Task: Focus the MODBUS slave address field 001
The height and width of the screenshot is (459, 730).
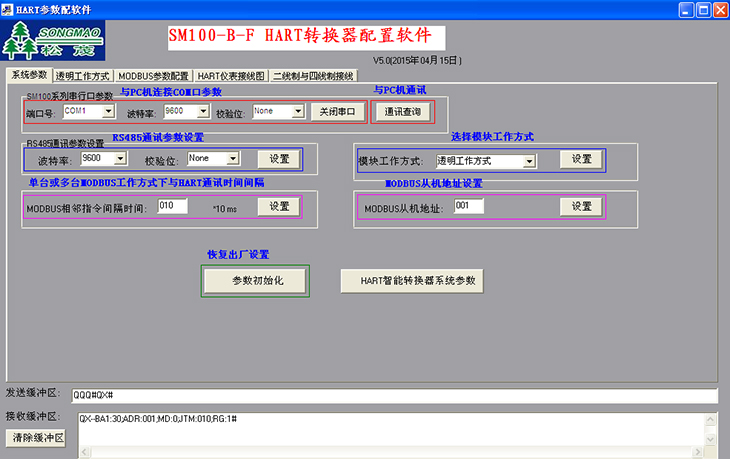Action: (x=469, y=206)
